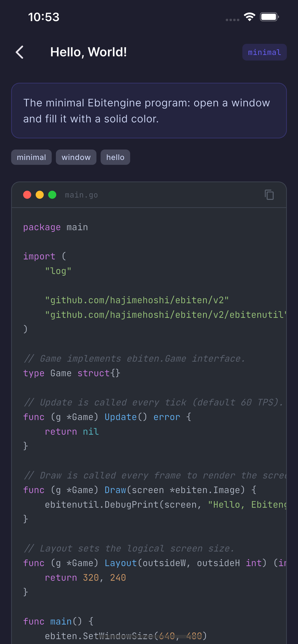Click the yellow dot in the code header

pyautogui.click(x=40, y=195)
